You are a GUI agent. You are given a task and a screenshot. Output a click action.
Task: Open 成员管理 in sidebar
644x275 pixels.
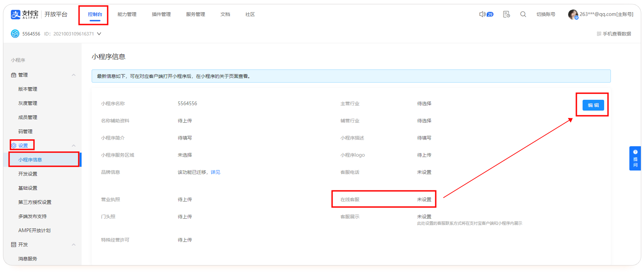tap(28, 117)
